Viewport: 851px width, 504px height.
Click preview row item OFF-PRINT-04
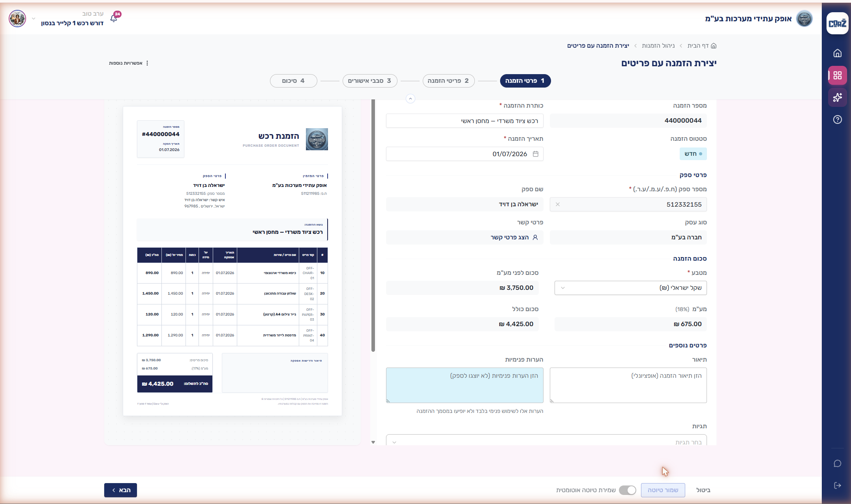(232, 336)
